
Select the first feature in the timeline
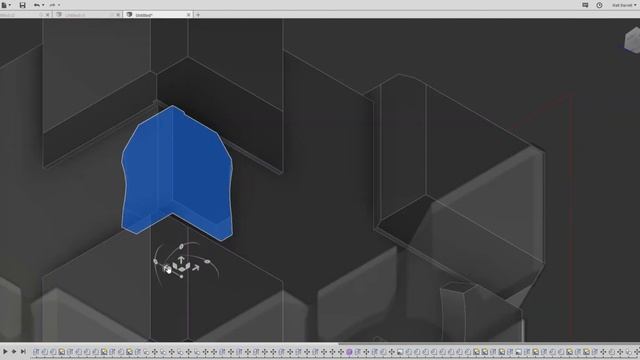(x=36, y=352)
